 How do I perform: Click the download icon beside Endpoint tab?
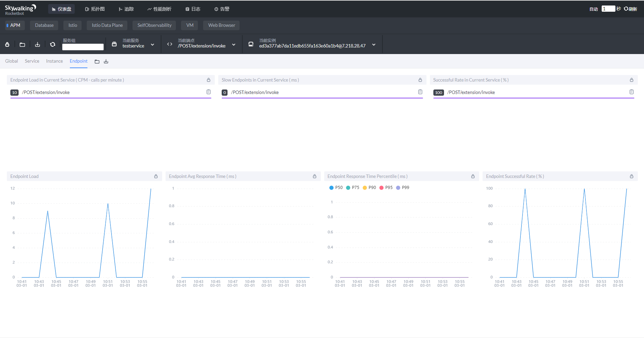(x=106, y=62)
